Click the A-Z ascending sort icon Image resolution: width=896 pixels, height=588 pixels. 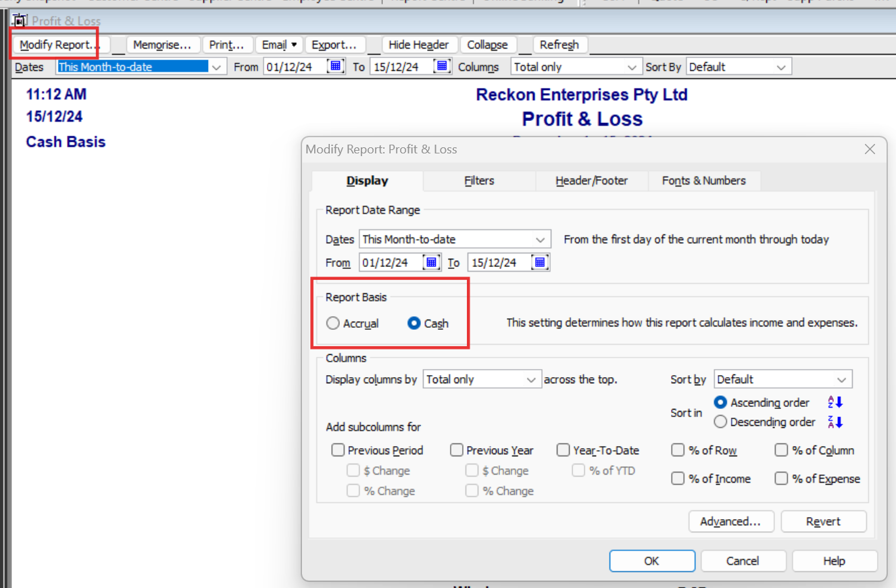coord(835,402)
